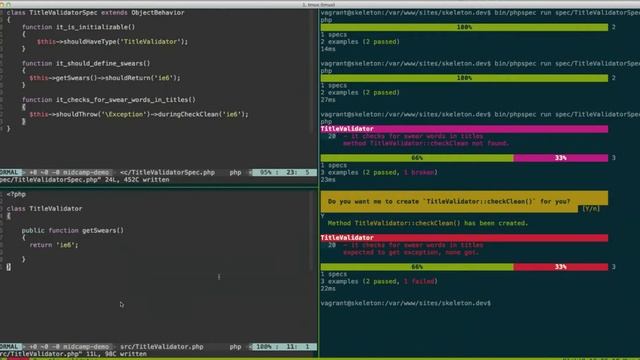Click '11L, 98C written' message text

coord(116,354)
